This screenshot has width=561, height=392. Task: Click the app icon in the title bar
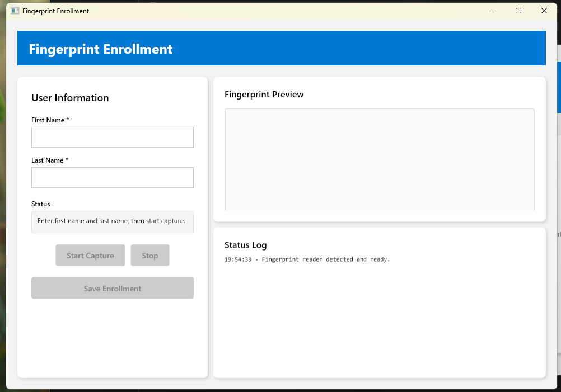15,11
